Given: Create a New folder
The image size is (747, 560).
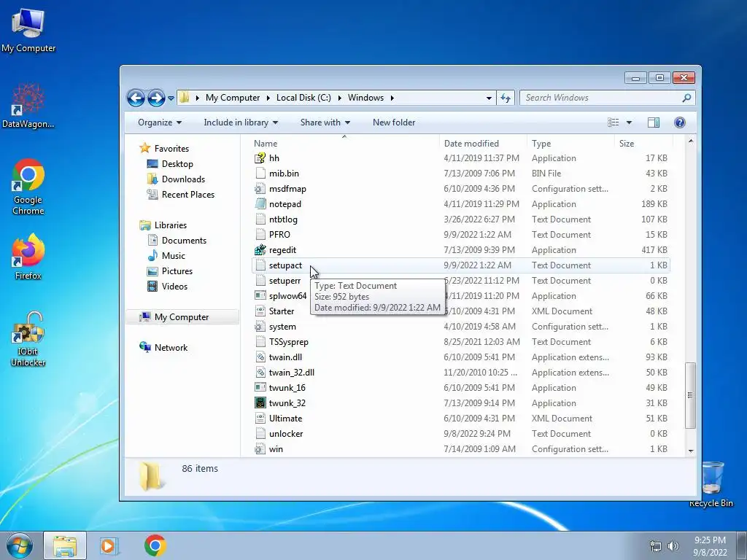Looking at the screenshot, I should tap(394, 122).
